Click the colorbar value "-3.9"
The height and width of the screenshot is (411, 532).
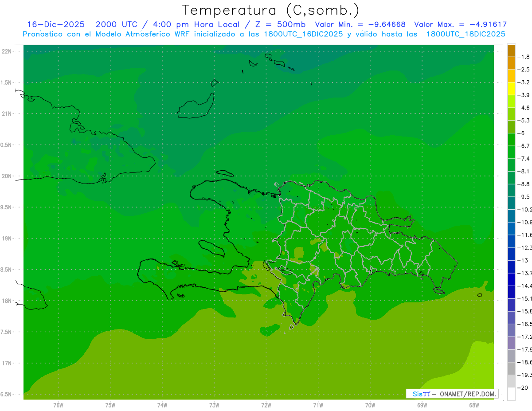pos(524,95)
